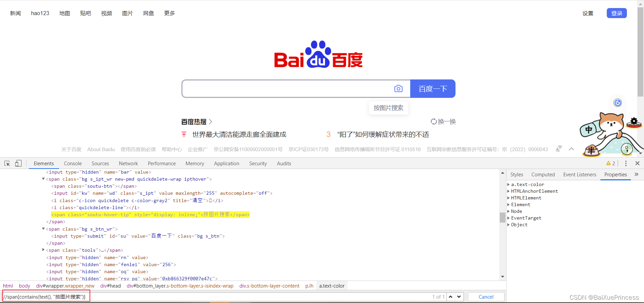
Task: Go to previous search match arrow
Action: (451, 297)
